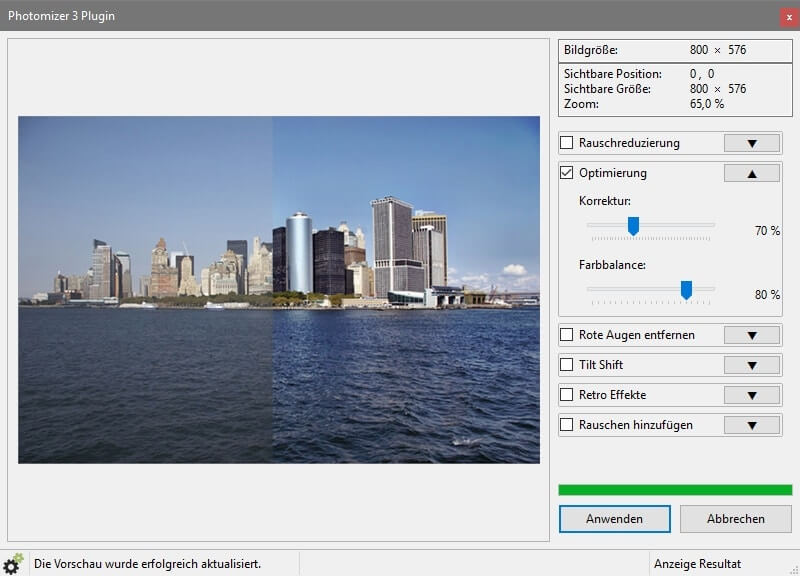
Task: Toggle the Tilt Shift checkbox
Action: tap(567, 365)
